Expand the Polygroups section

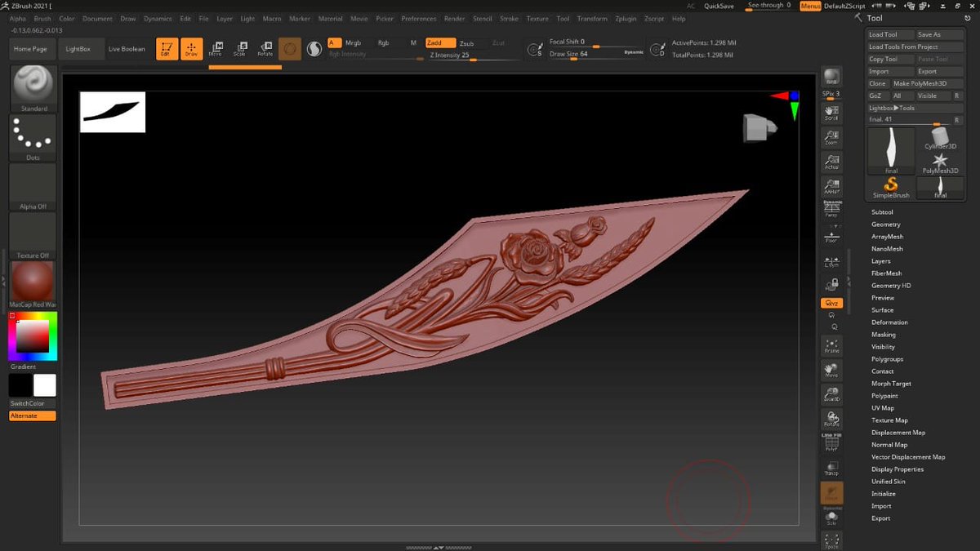(887, 359)
